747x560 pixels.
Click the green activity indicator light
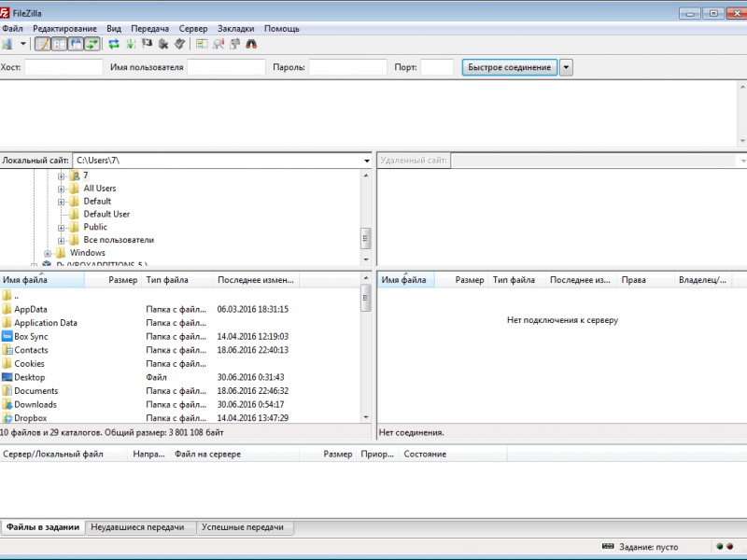pyautogui.click(x=719, y=546)
